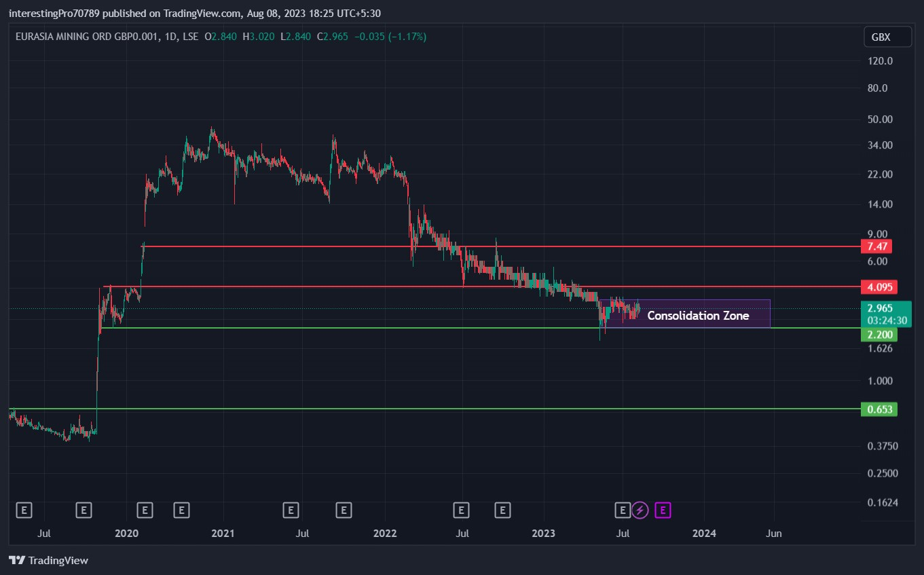Click the 22.00 price axis label
The image size is (924, 575).
click(x=881, y=174)
